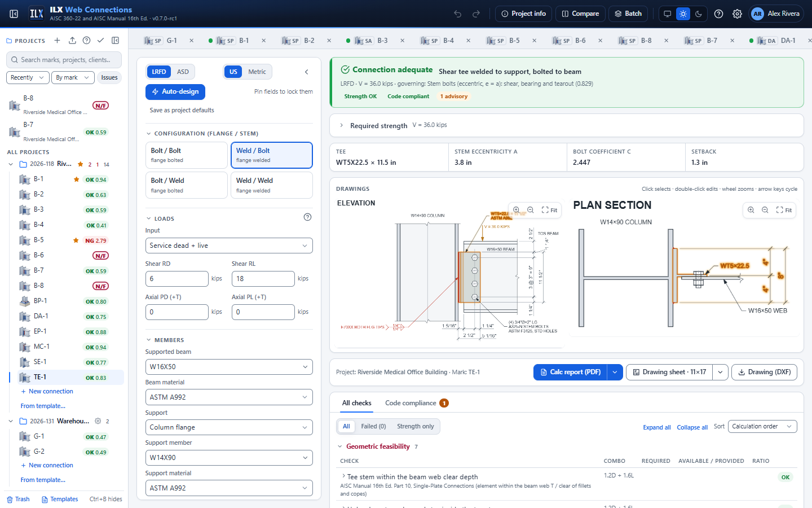The width and height of the screenshot is (812, 508).
Task: Focus the project search box
Action: coord(64,60)
